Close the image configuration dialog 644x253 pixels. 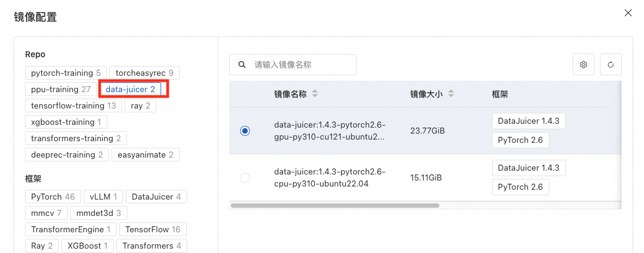point(628,13)
